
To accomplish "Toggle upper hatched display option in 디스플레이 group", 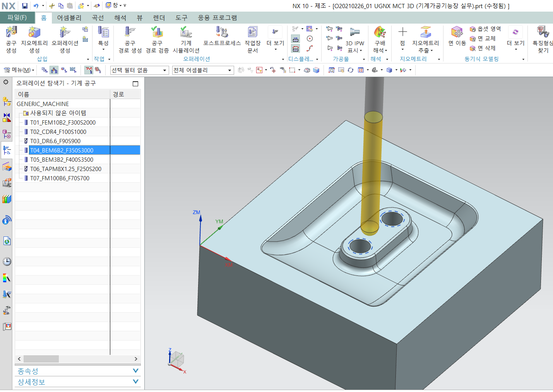I will 296,39.
